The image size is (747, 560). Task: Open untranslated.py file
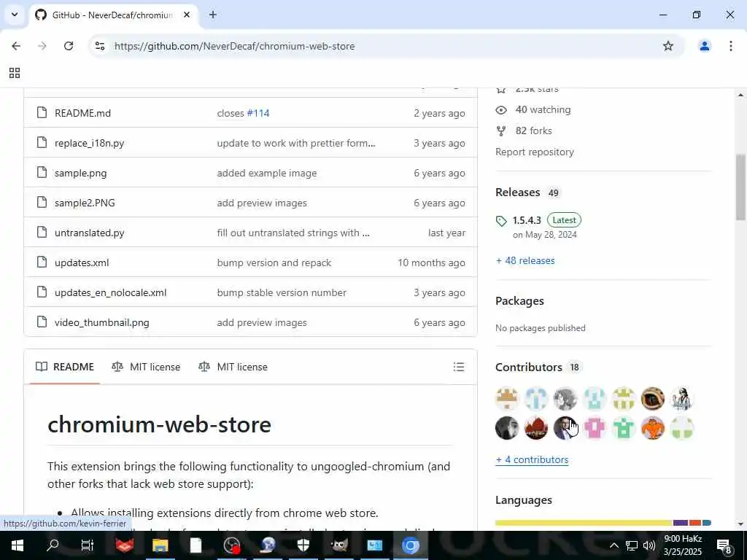(x=89, y=233)
